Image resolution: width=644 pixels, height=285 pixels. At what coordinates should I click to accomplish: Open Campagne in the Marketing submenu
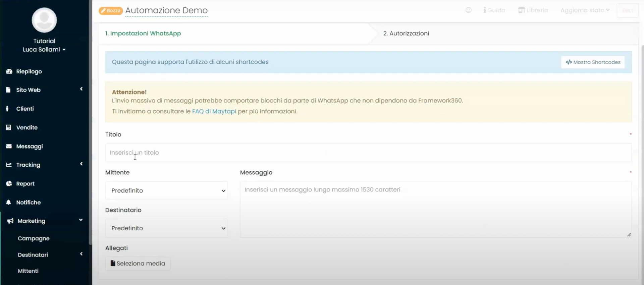[x=34, y=238]
